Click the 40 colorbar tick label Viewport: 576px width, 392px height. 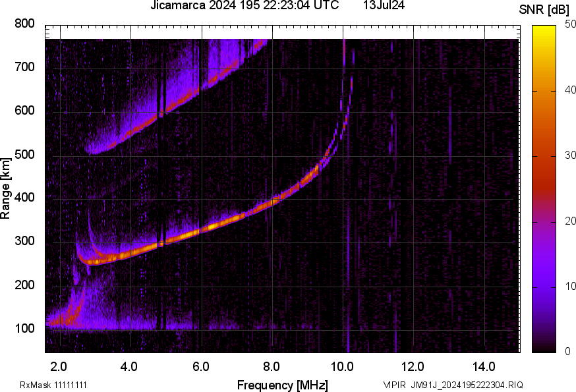[570, 90]
